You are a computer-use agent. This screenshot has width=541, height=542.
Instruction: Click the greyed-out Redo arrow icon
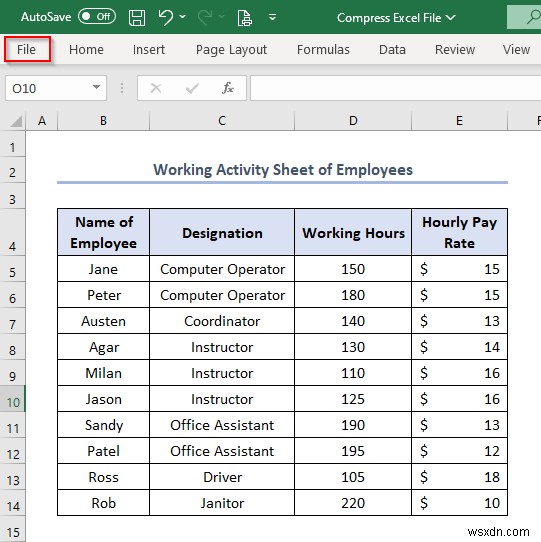(205, 17)
